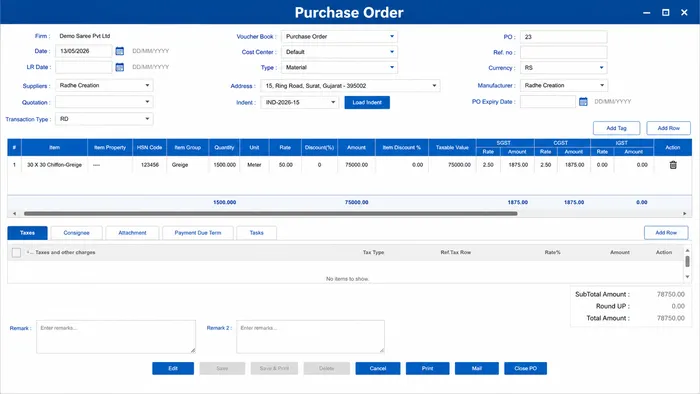Click the down arrow of the taxes list scrollbar
This screenshot has width=700, height=394.
click(688, 277)
